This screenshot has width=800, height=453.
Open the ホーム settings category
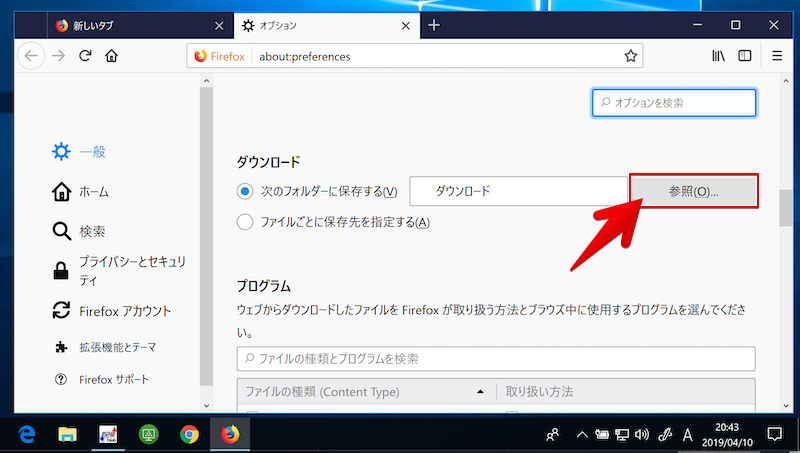[x=93, y=191]
